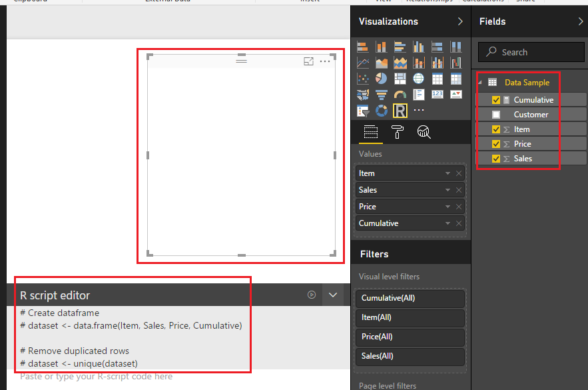Run the R script

[312, 295]
